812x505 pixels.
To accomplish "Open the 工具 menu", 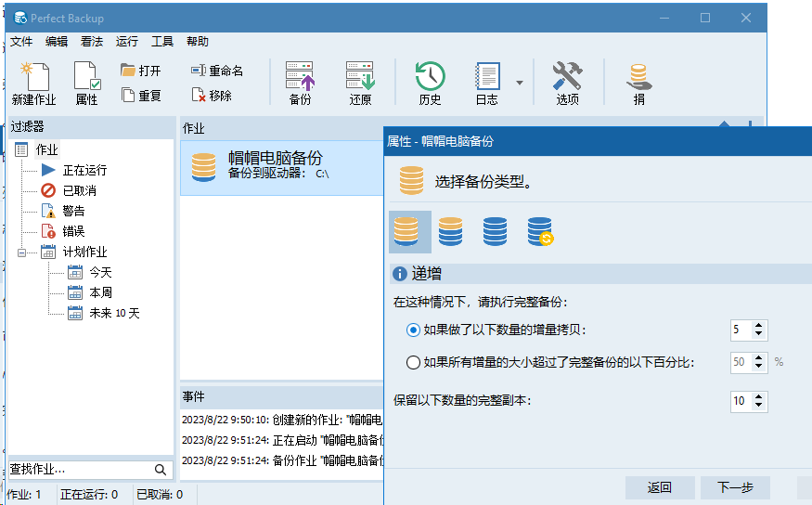I will [162, 42].
